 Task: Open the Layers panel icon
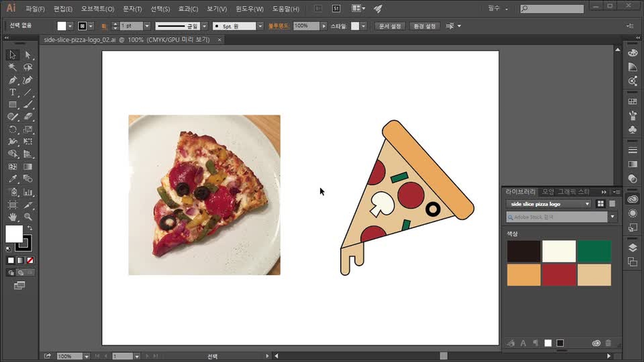coord(632,248)
